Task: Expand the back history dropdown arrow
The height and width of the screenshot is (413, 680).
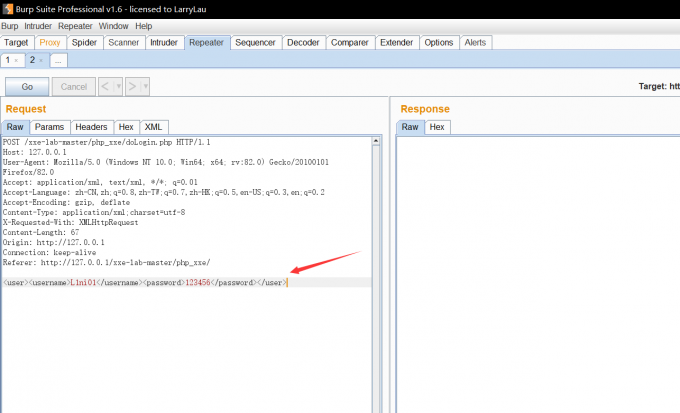Action: click(118, 87)
